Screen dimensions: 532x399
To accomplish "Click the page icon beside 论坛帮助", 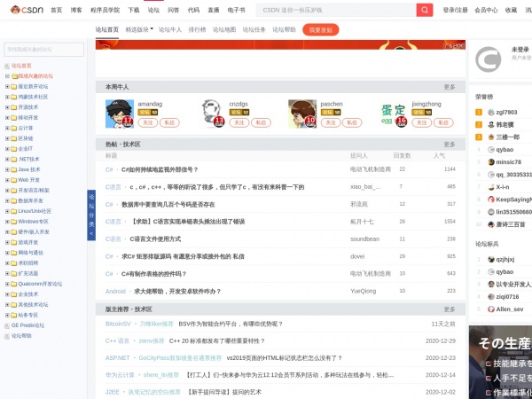I will pos(7,336).
